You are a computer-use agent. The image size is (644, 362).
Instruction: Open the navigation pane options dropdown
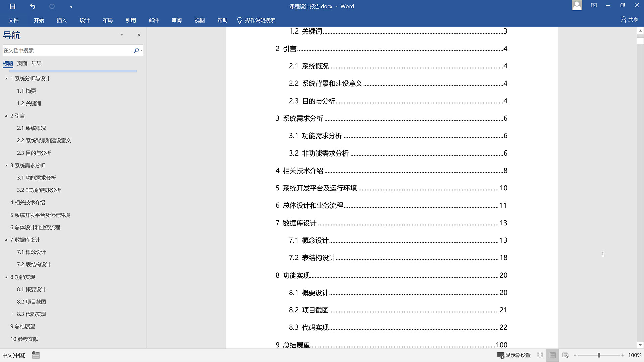pos(121,35)
